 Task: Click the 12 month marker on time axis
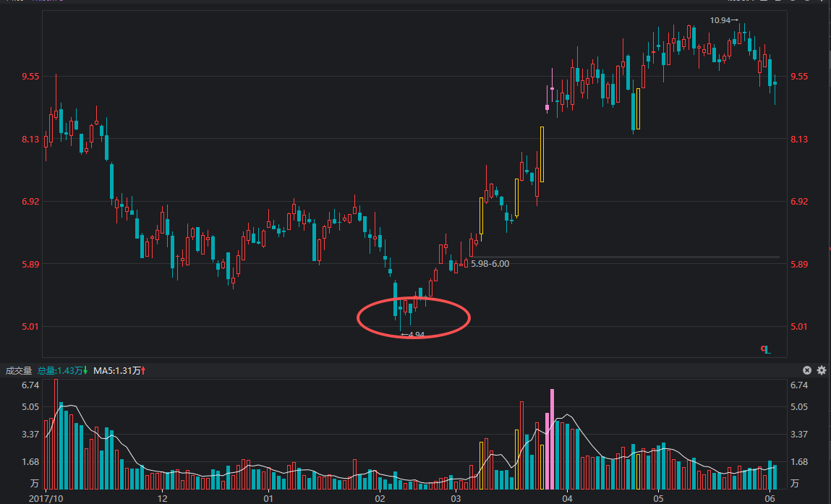[163, 499]
